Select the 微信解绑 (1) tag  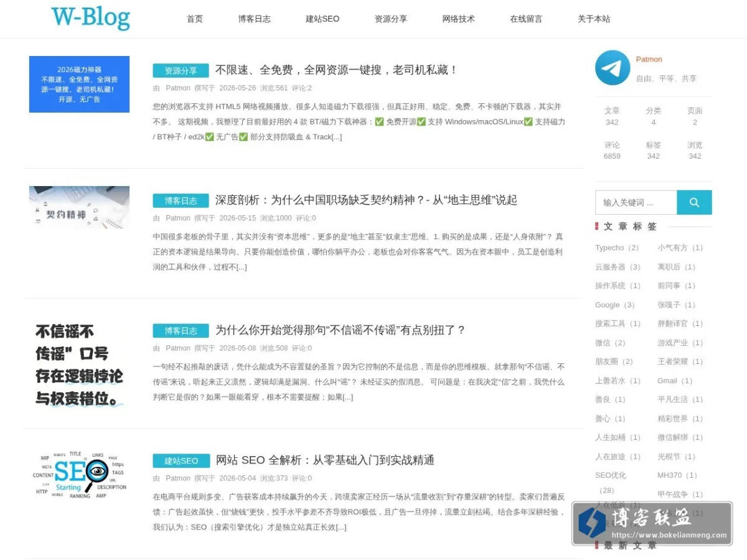pyautogui.click(x=680, y=437)
